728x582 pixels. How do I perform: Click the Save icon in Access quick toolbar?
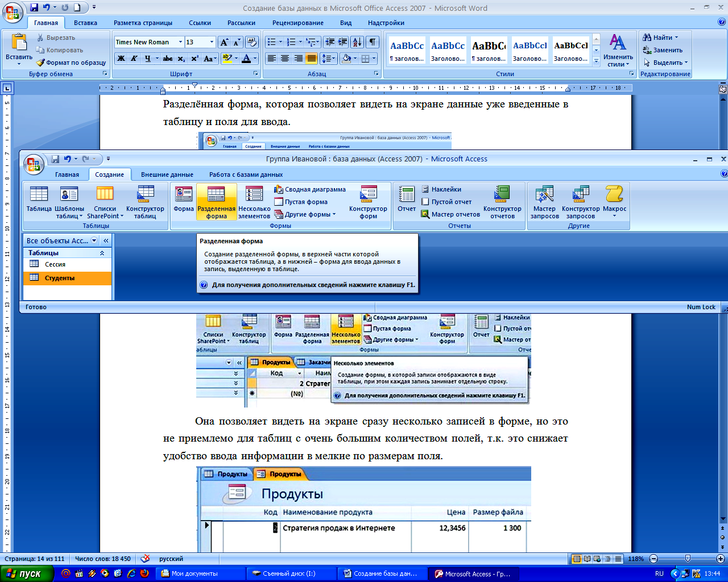click(55, 159)
